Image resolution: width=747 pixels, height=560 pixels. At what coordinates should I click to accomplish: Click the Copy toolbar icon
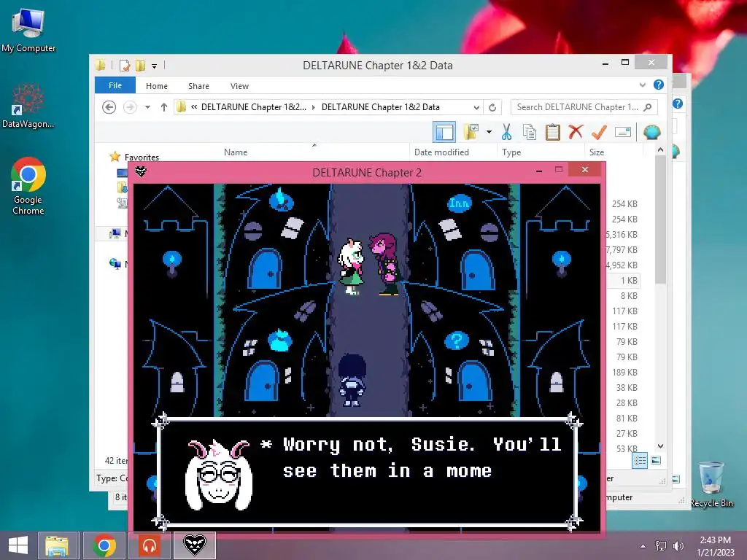tap(530, 132)
